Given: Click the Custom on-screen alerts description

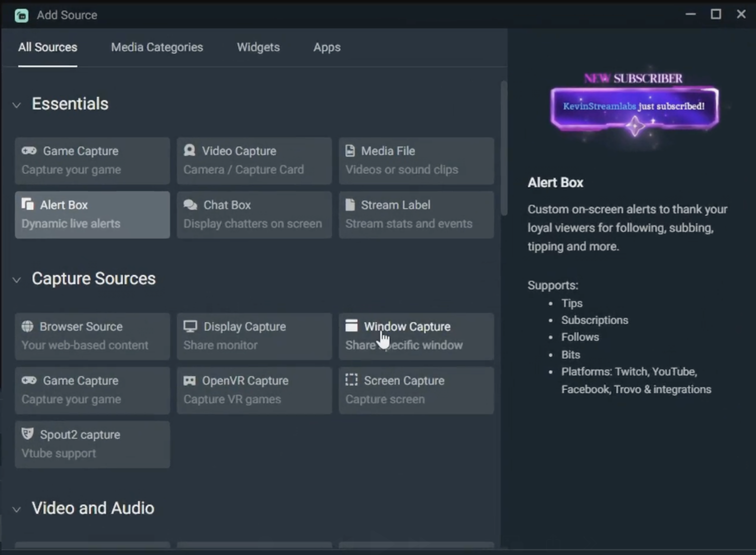Looking at the screenshot, I should [627, 228].
